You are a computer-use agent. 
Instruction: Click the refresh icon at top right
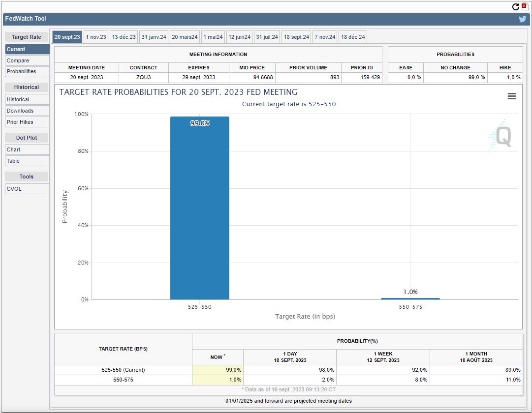point(515,7)
